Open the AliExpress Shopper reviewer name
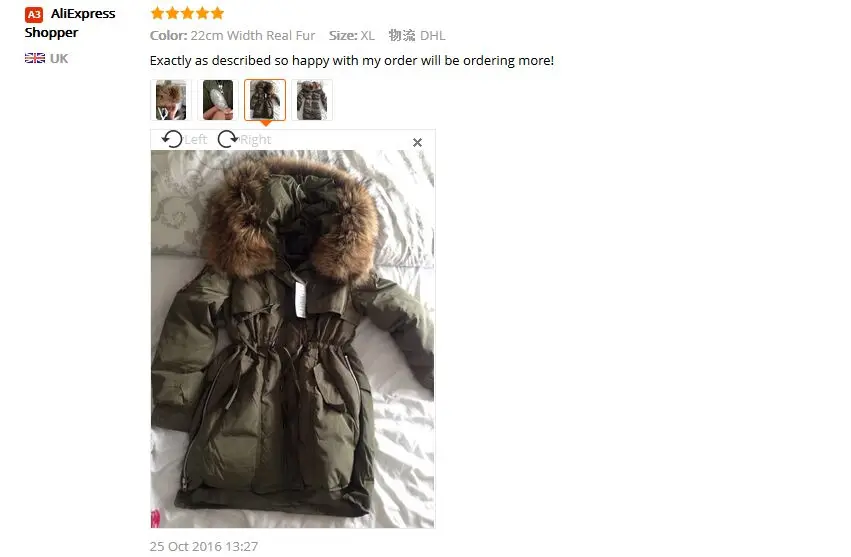This screenshot has height=557, width=851. [70, 23]
